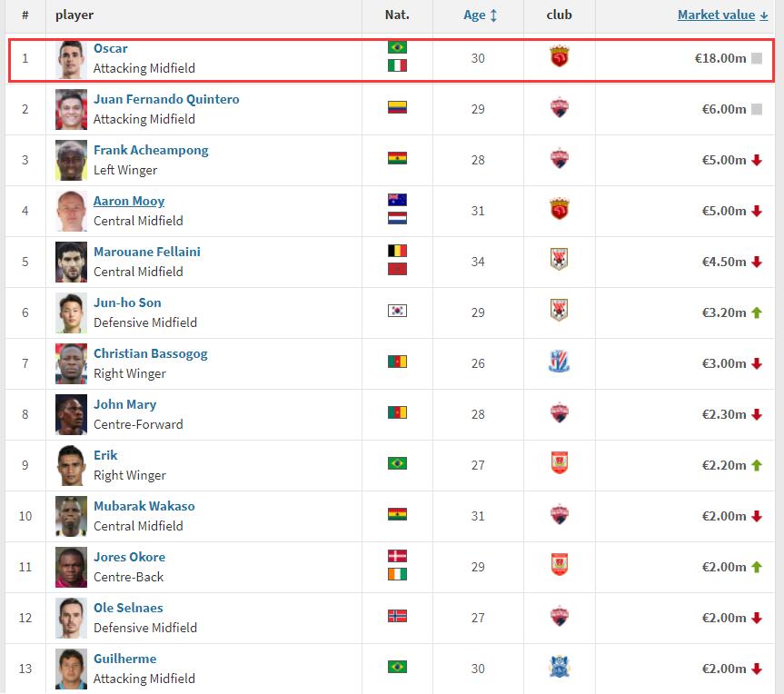Screen dimensions: 784x694
Task: Click the Nat. column header
Action: 397,15
